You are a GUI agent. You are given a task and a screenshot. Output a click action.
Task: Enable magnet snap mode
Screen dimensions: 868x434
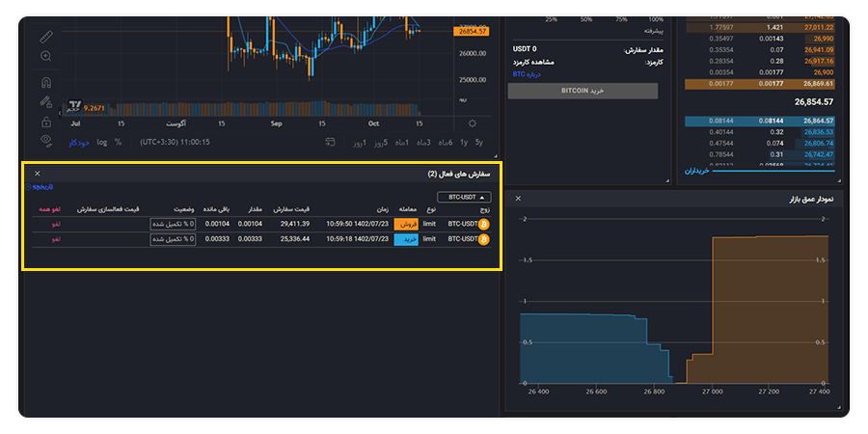click(x=46, y=83)
